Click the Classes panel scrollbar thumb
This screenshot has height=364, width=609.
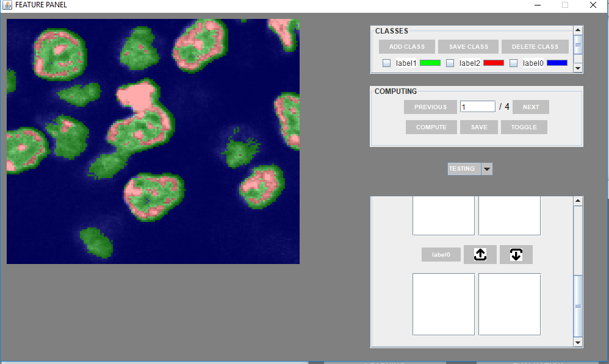click(578, 45)
